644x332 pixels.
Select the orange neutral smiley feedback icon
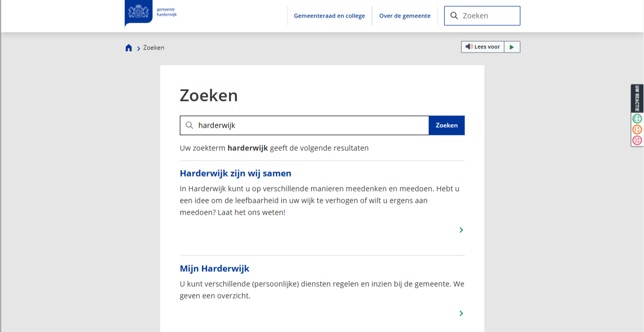coord(637,129)
